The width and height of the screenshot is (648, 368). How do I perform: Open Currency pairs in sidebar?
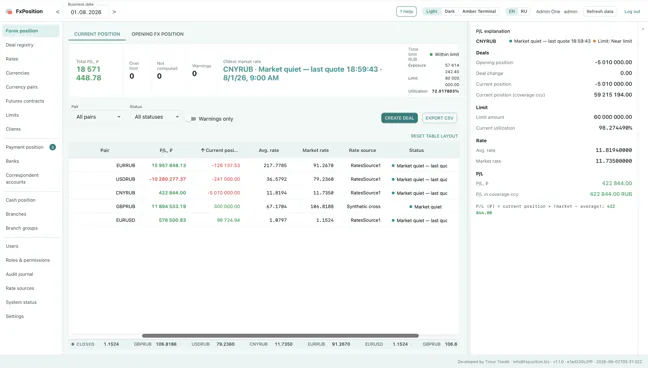click(x=31, y=87)
